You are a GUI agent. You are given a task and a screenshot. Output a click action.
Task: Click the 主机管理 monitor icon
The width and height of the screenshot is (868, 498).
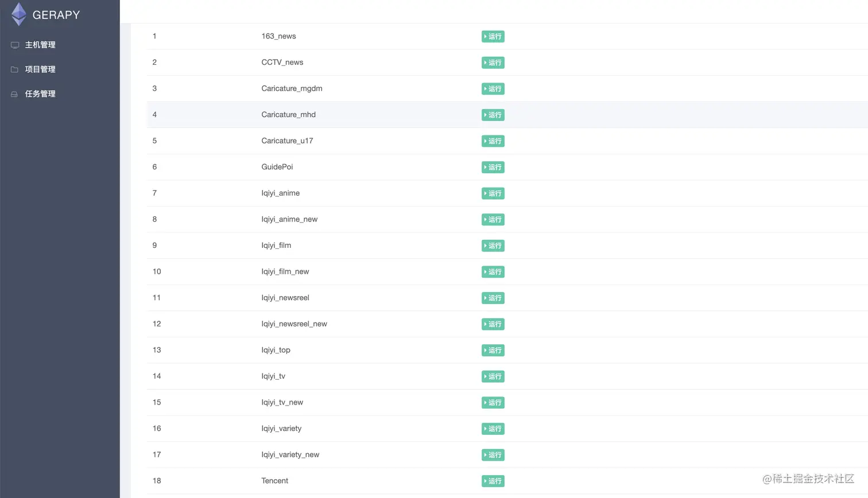pos(15,45)
